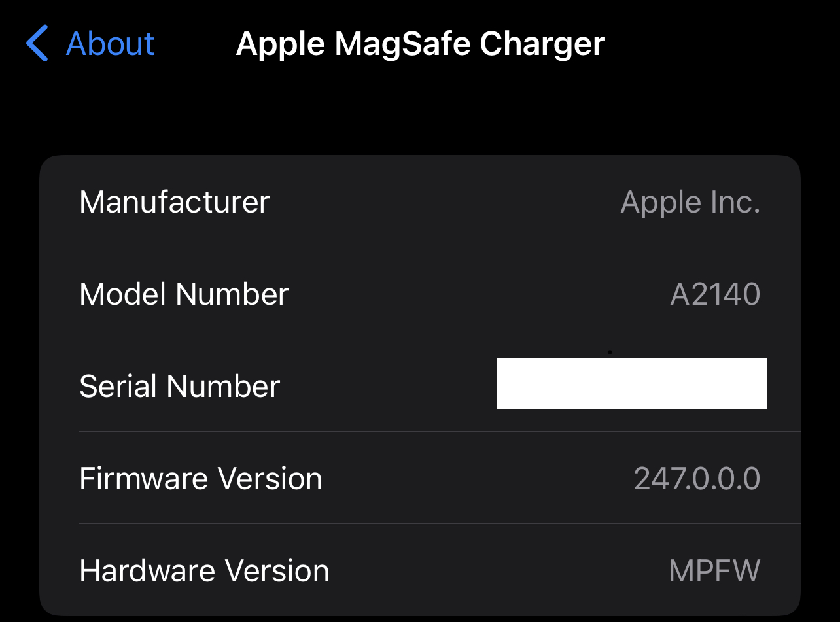Click the small dot above the redacted serial

[x=610, y=352]
